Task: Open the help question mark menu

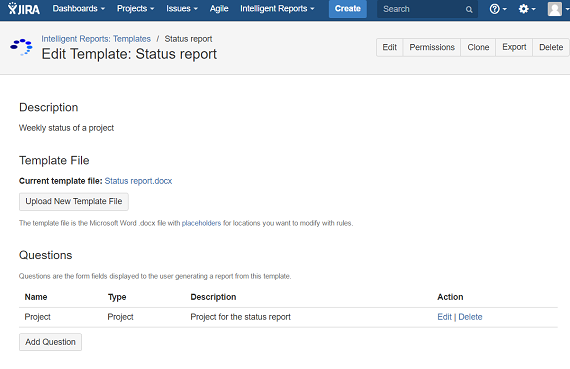Action: coord(498,9)
